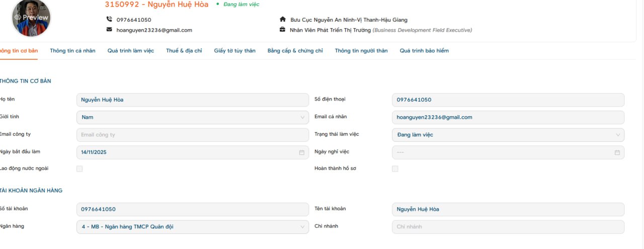Open the Quá trình làm việc tab
644x249 pixels.
[131, 51]
